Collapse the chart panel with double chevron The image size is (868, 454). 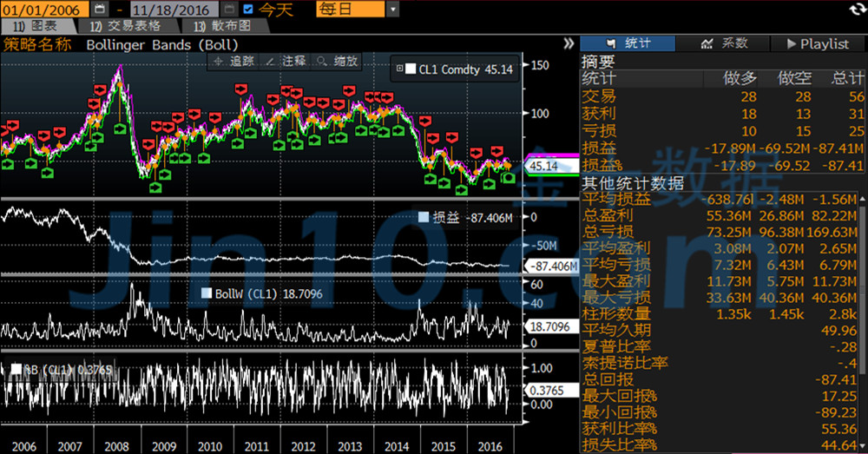tap(569, 43)
